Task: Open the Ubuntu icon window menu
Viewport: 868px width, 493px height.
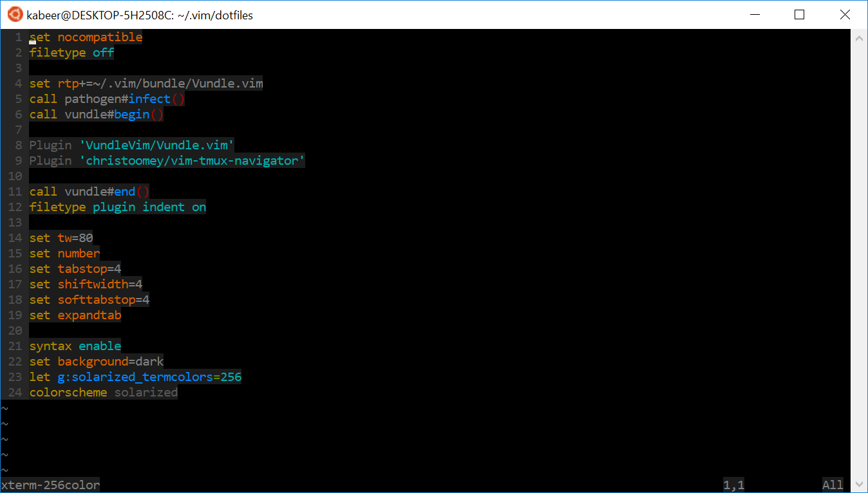Action: tap(14, 14)
